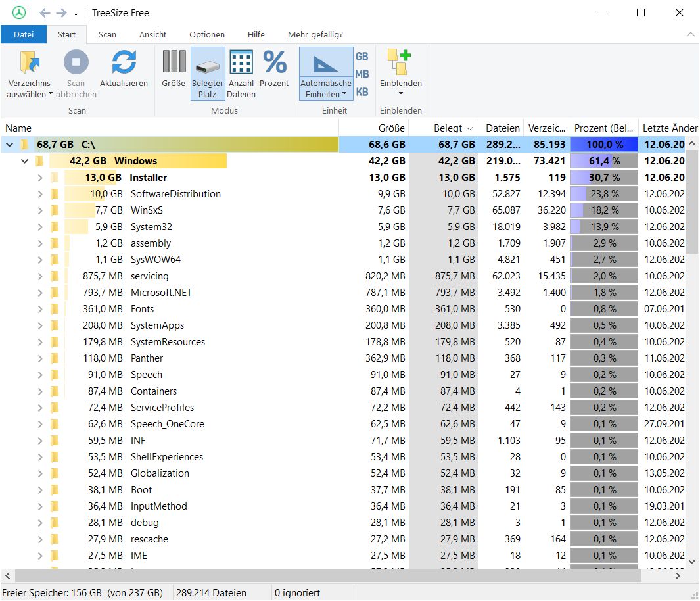Select the servicing folder icon
This screenshot has height=601, width=700.
[55, 276]
